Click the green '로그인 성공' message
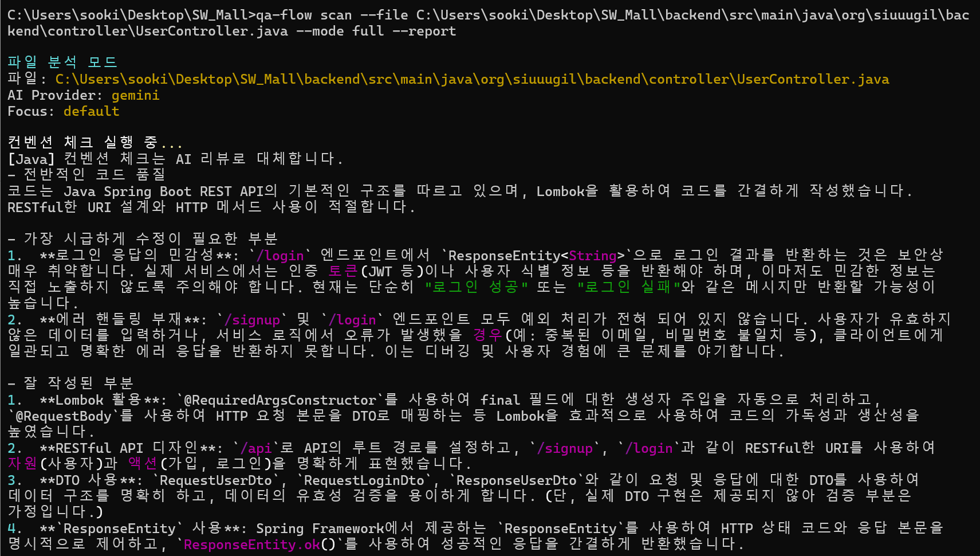The height and width of the screenshot is (556, 980). pyautogui.click(x=476, y=287)
